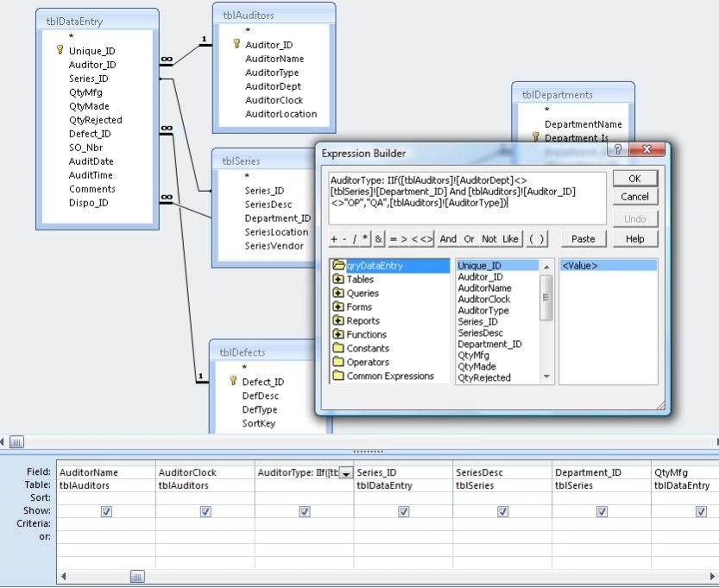Expand the Tables folder tree node

point(337,280)
